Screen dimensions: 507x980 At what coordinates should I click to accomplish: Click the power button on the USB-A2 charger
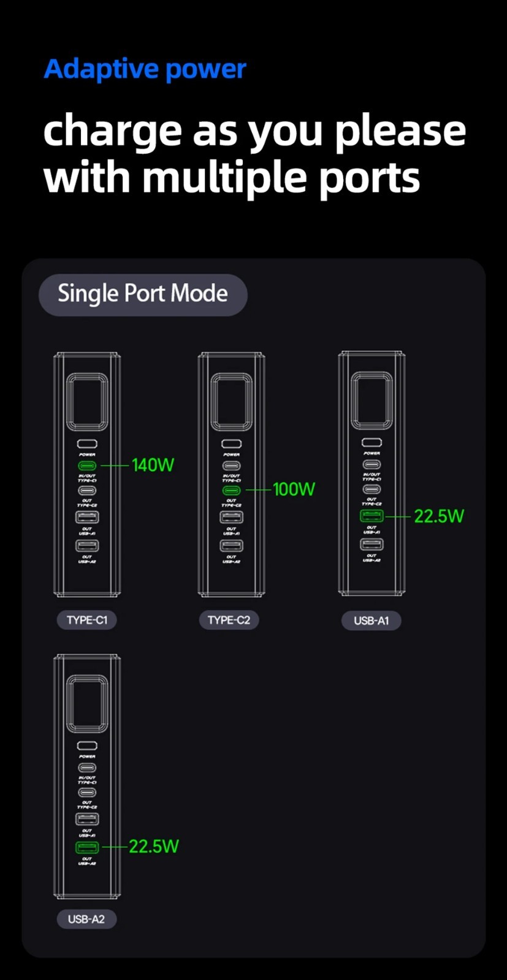pyautogui.click(x=86, y=745)
